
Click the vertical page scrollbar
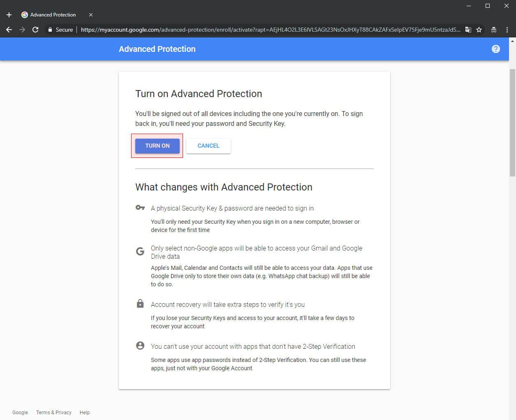tap(513, 123)
